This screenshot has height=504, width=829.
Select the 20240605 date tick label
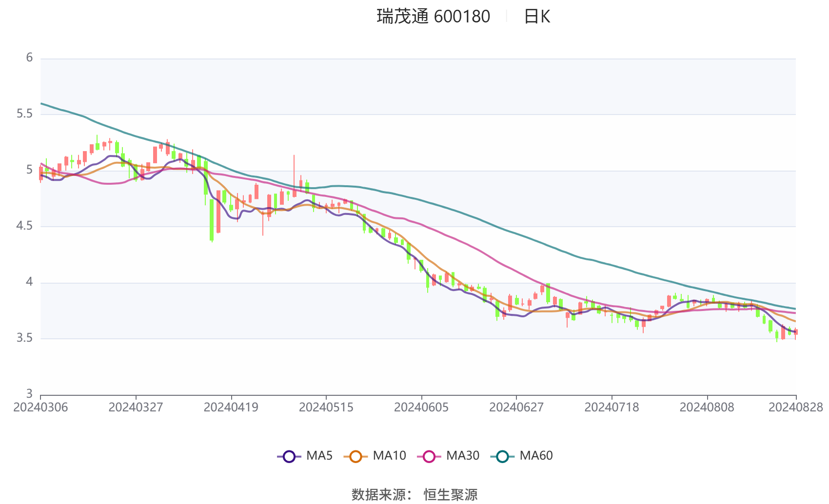[421, 407]
